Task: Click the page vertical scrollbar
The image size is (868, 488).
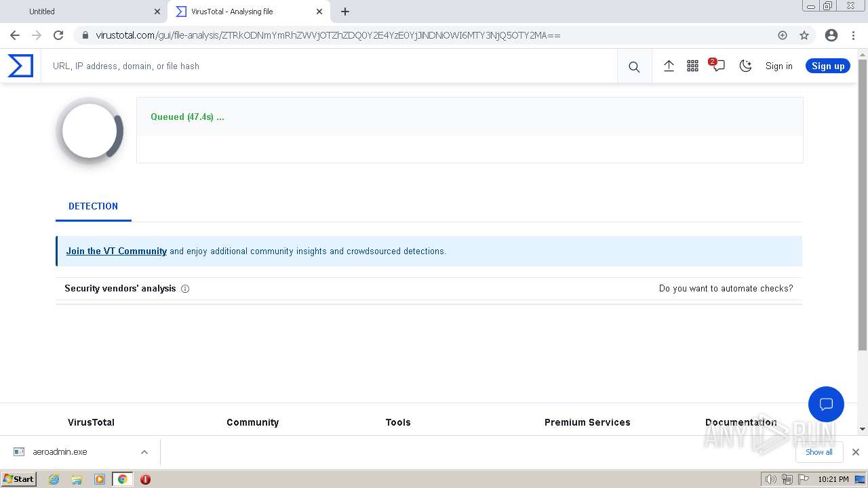Action: coord(863,205)
